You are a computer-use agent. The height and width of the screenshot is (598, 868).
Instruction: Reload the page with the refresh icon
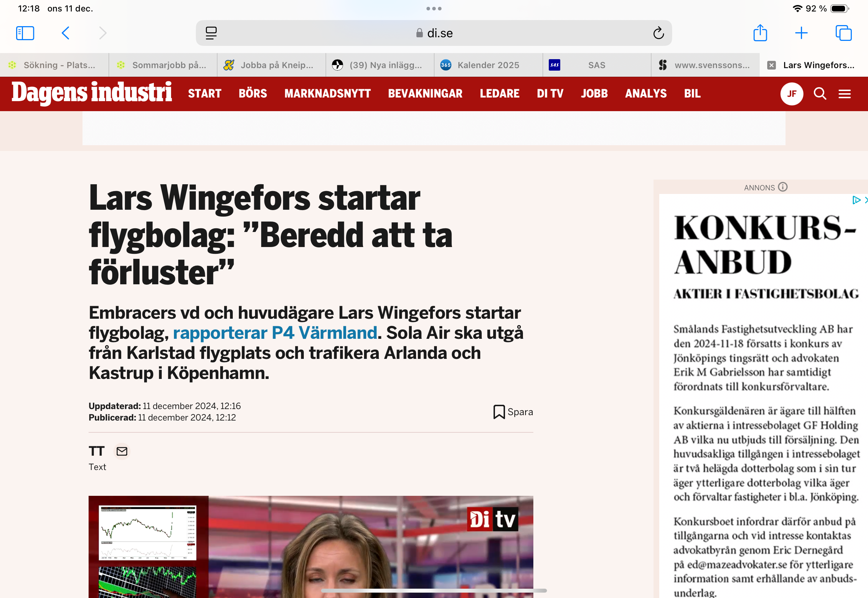658,33
